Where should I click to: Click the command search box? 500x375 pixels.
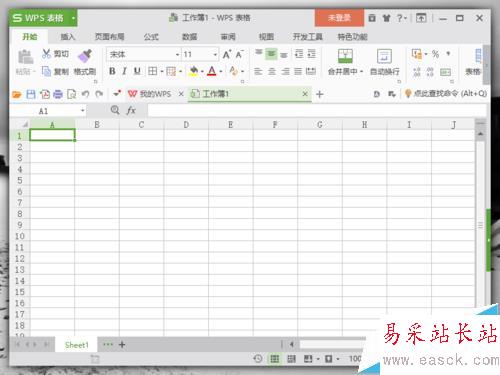point(446,94)
